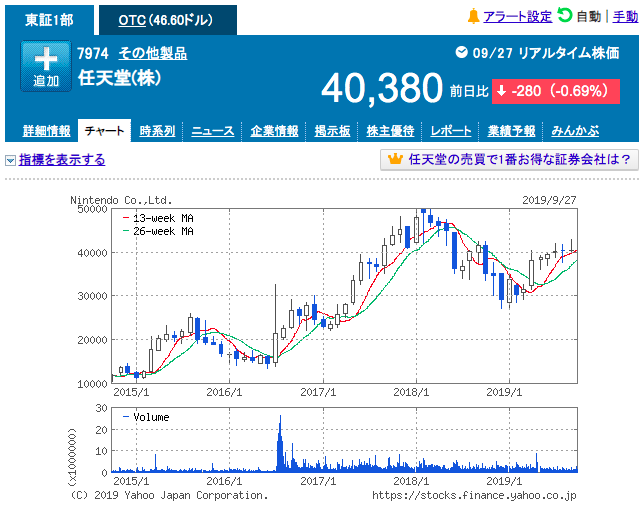Viewport: 643px width, 512px height.
Task: Go to the ニュース tab
Action: pos(212,131)
